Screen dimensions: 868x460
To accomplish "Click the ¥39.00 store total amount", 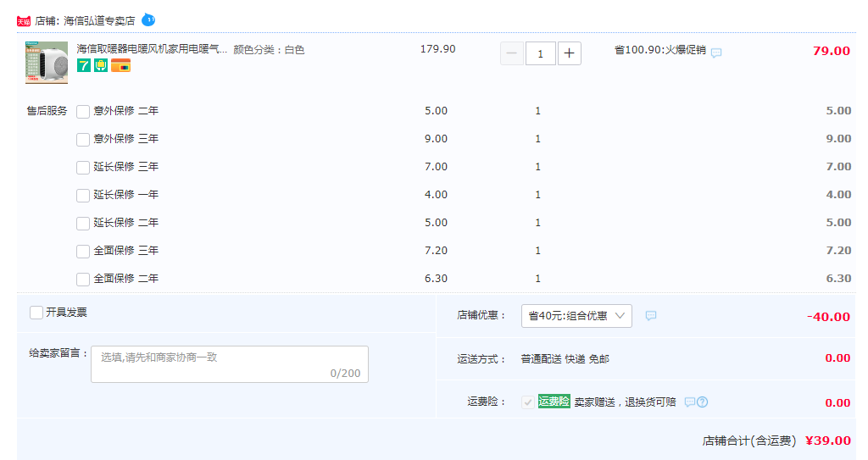I will tap(828, 441).
